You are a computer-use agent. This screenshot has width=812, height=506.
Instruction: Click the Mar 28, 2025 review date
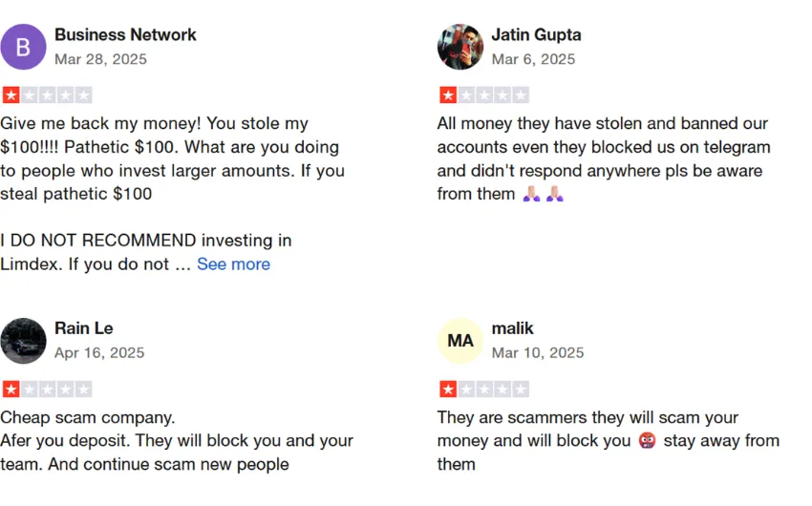point(100,59)
